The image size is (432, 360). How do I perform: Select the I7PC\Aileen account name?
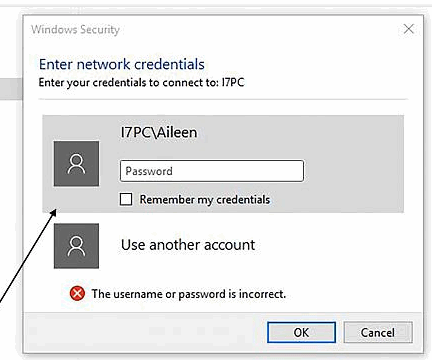[x=159, y=133]
